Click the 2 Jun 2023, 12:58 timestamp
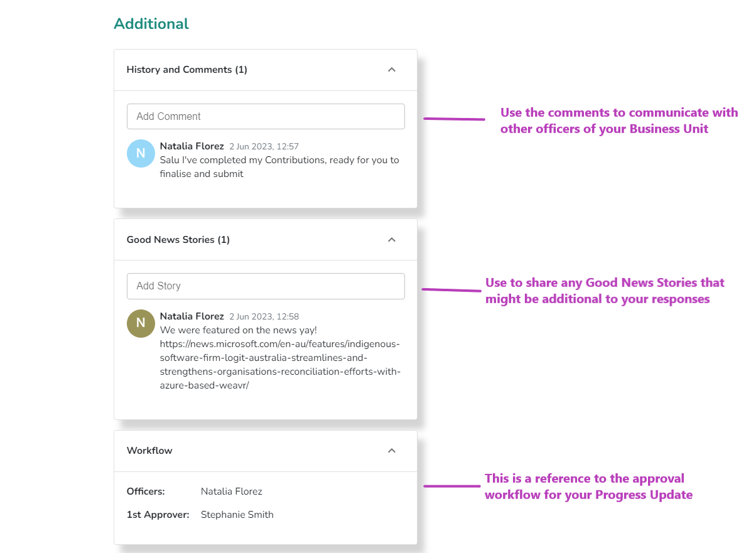Image resolution: width=756 pixels, height=553 pixels. pyautogui.click(x=264, y=317)
